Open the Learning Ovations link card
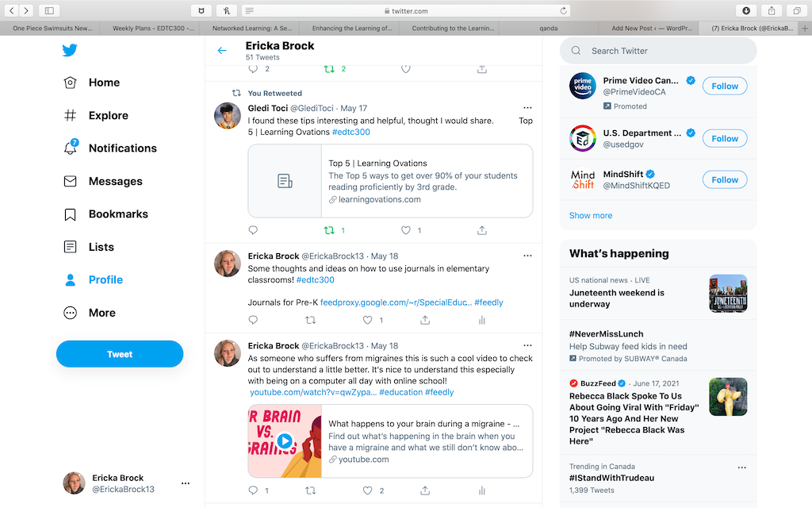812x508 pixels. pyautogui.click(x=390, y=181)
